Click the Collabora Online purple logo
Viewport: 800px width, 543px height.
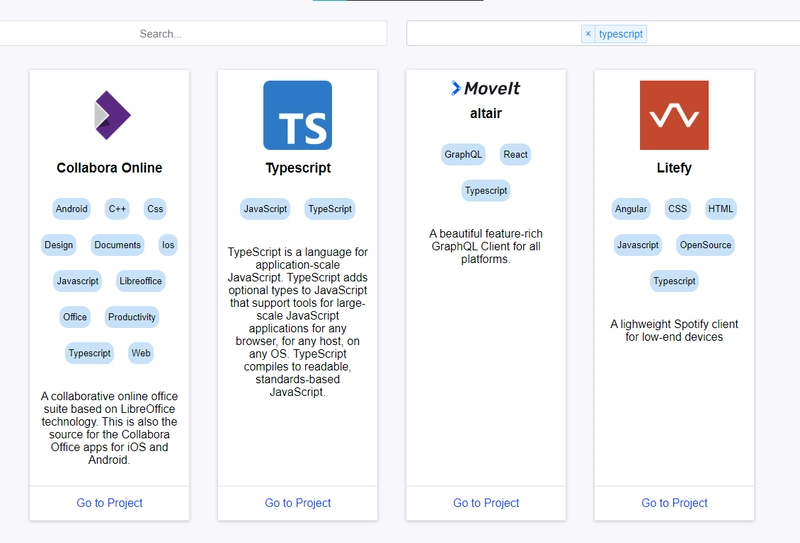(x=113, y=115)
